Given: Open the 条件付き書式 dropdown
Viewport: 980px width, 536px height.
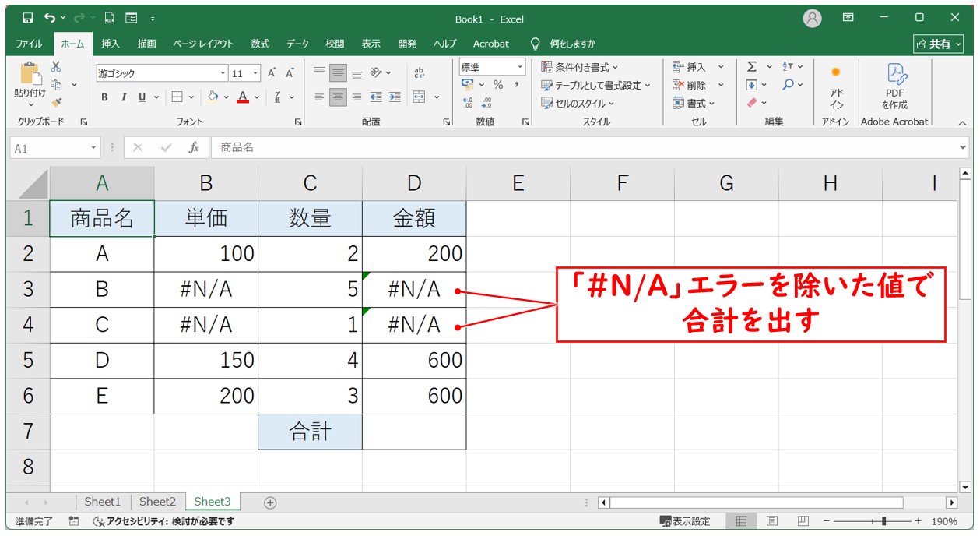Looking at the screenshot, I should pos(580,67).
